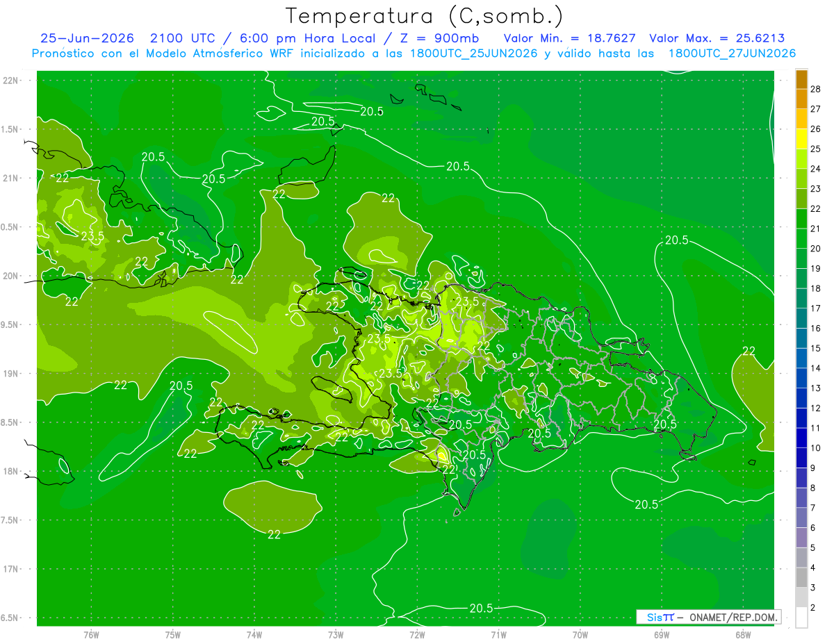
Task: Click longitude axis label '74W'
Action: [x=254, y=634]
